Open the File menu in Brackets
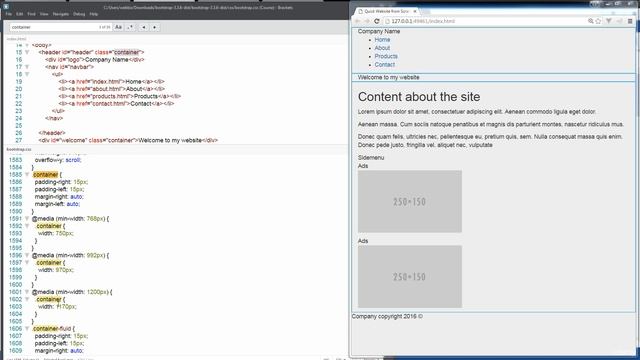The height and width of the screenshot is (360, 640). pyautogui.click(x=9, y=14)
